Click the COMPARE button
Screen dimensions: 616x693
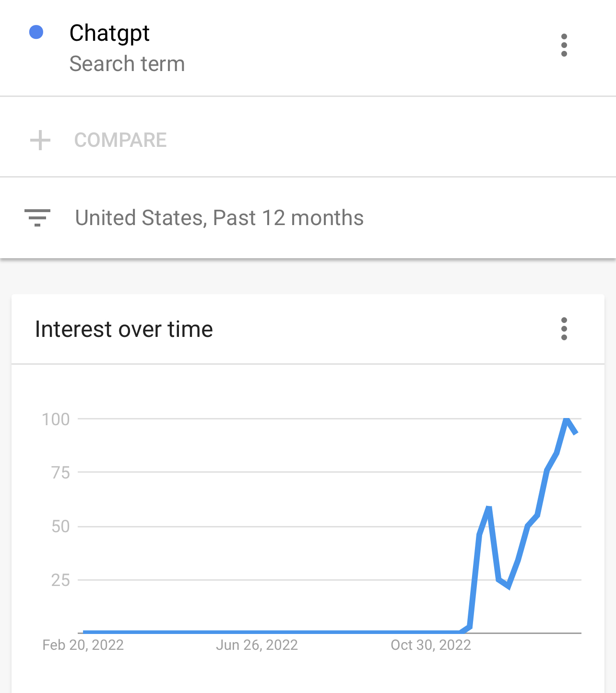pos(120,140)
